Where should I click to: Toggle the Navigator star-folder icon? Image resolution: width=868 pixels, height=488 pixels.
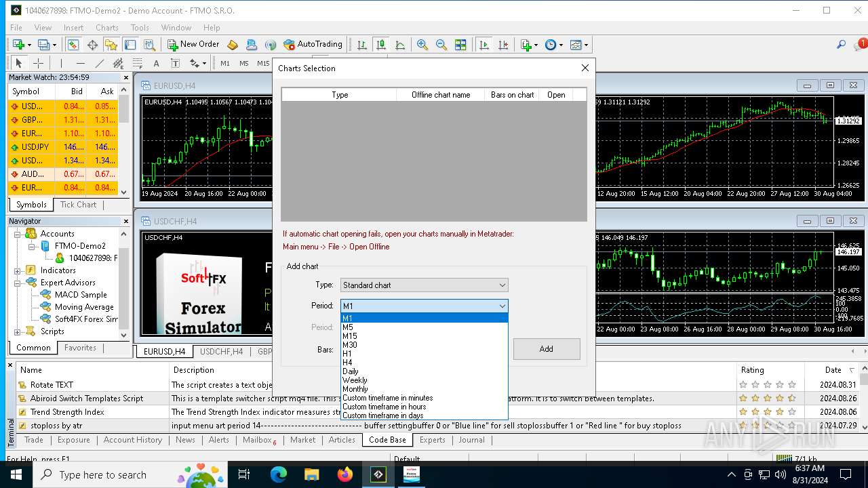tap(111, 45)
